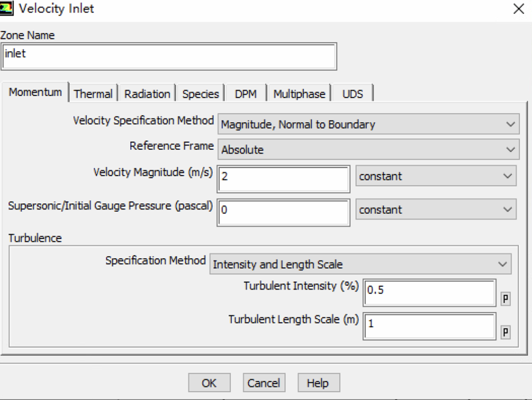Open Gauge Pressure constant dropdown
532x400 pixels.
(x=435, y=210)
